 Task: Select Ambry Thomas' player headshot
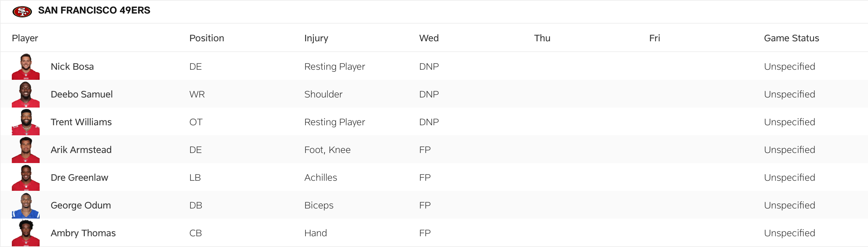click(x=26, y=233)
